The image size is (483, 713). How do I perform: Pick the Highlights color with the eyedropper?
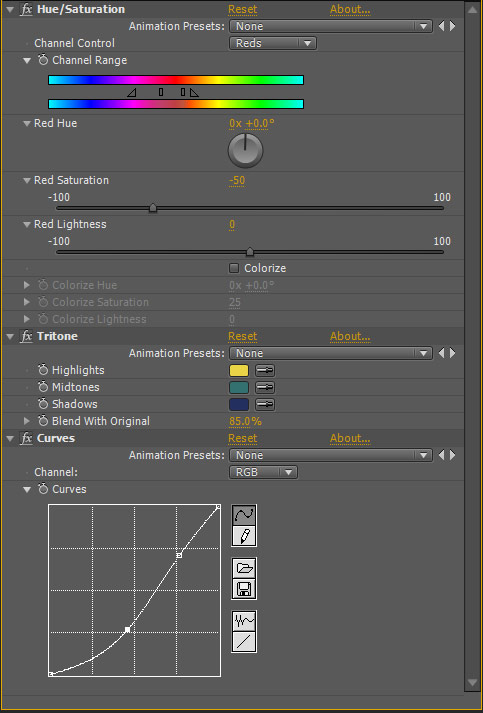pyautogui.click(x=265, y=371)
